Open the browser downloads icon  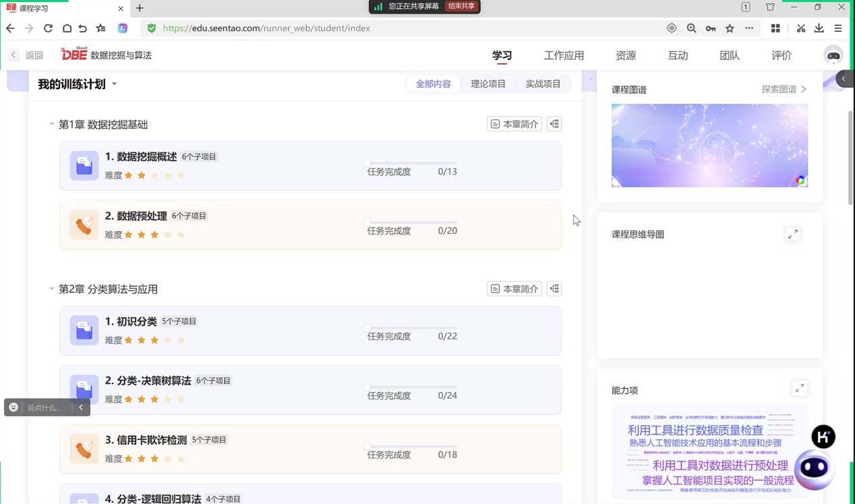(x=819, y=28)
